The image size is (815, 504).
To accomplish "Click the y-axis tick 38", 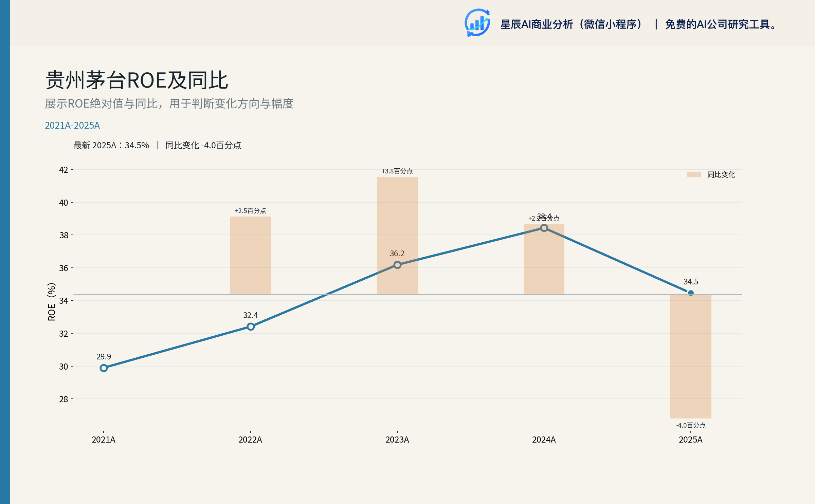I will coord(64,235).
